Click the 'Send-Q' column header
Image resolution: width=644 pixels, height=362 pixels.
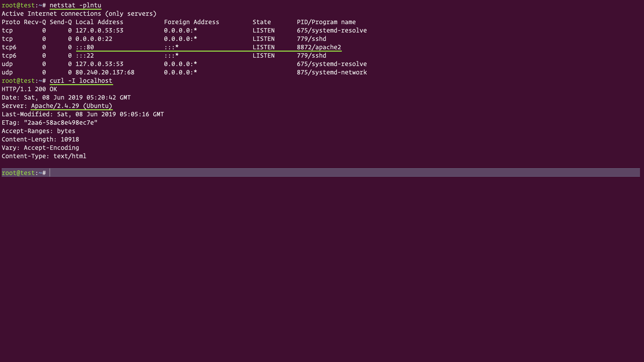point(61,22)
